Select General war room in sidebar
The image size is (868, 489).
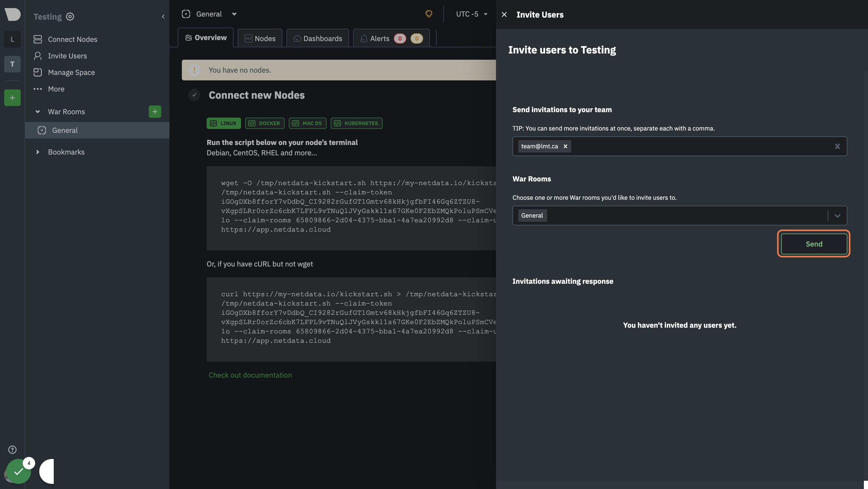point(97,130)
